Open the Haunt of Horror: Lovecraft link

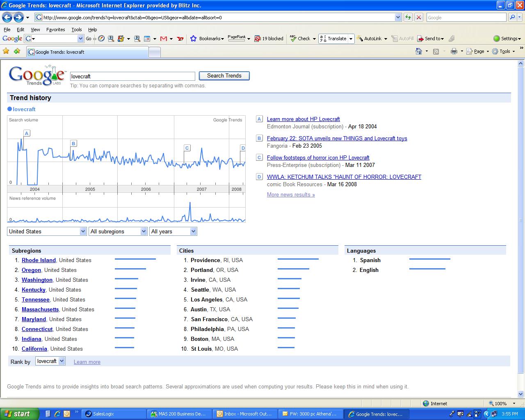click(x=344, y=177)
